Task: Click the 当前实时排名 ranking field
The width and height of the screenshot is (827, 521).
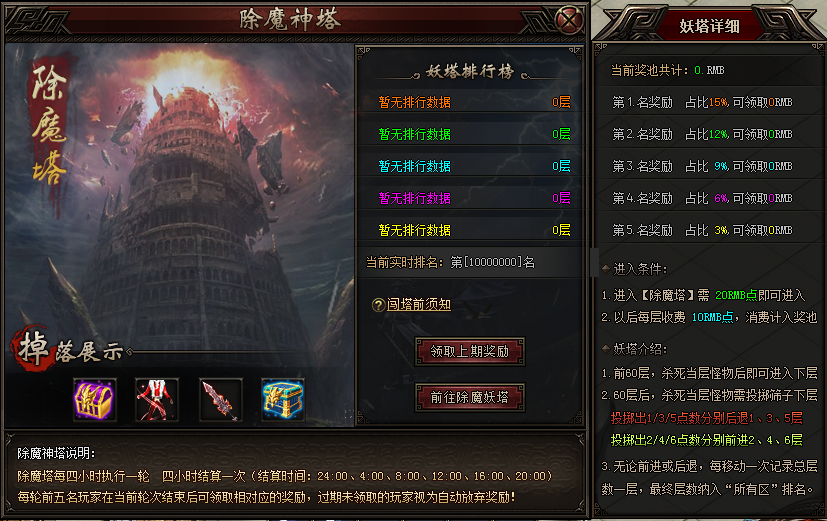Action: click(470, 262)
